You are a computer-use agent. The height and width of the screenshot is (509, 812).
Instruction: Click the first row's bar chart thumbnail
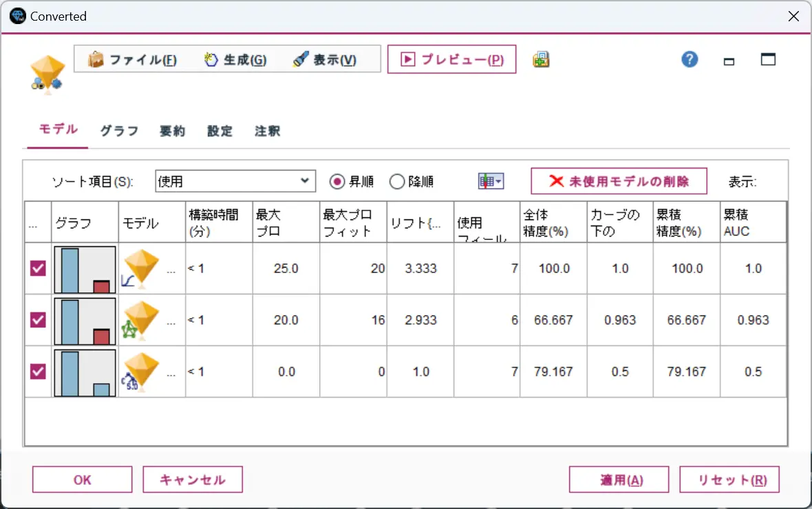tap(85, 269)
